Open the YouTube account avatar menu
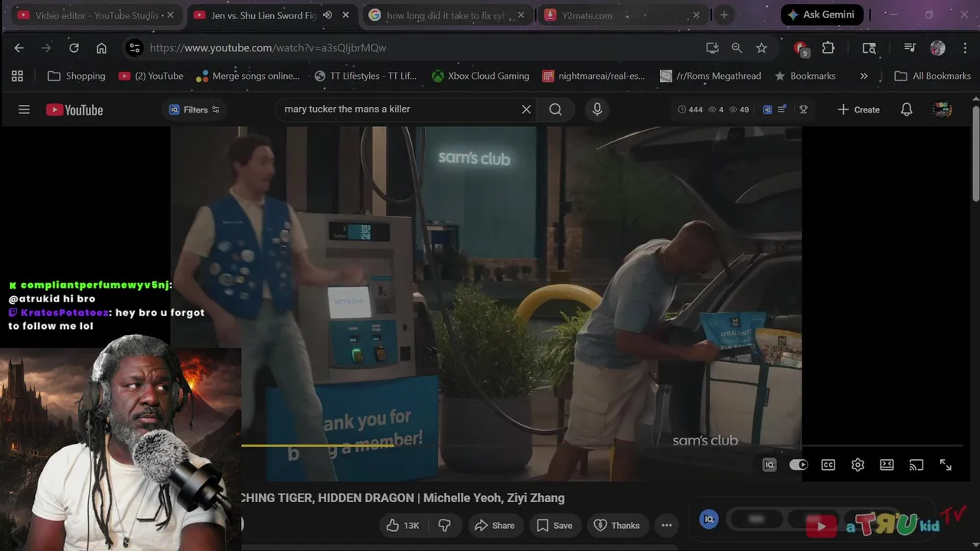Image resolution: width=980 pixels, height=551 pixels. [x=942, y=109]
